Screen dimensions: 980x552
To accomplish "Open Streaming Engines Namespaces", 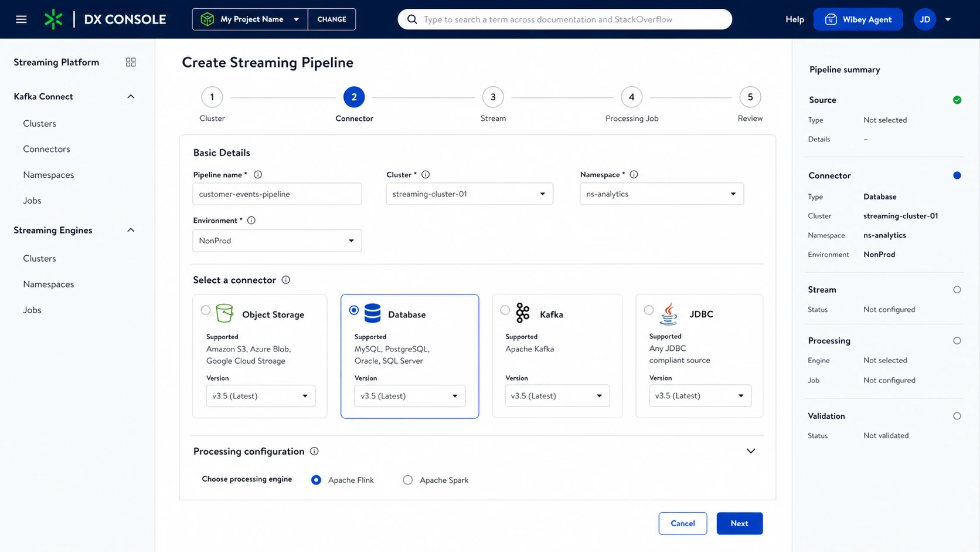I will click(49, 285).
